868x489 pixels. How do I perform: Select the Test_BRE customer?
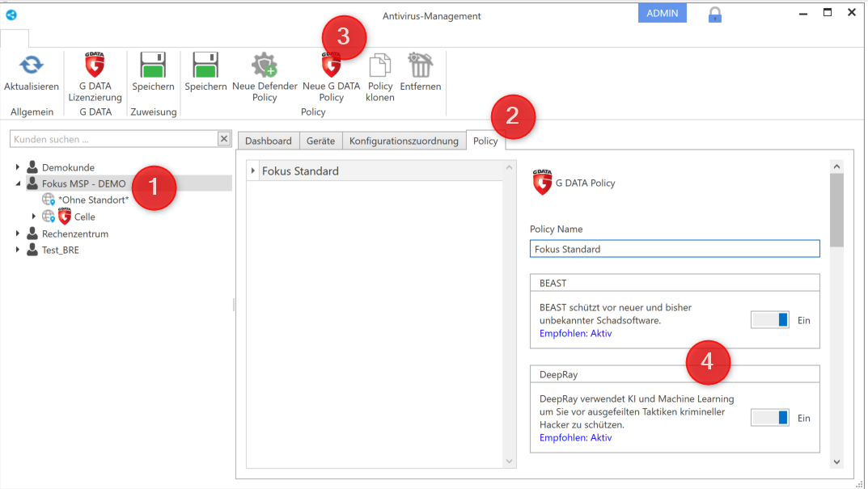coord(61,250)
